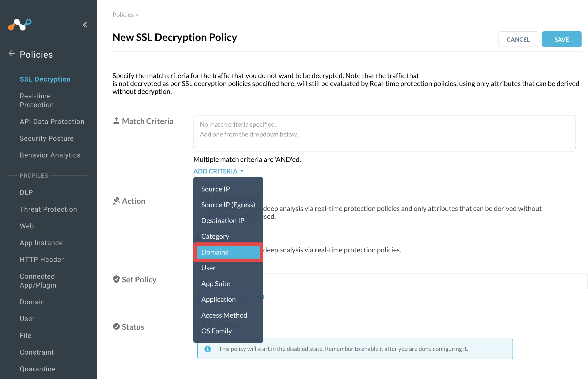Click the Netskope logo icon
Screen dimensions: 588x379
[19, 25]
